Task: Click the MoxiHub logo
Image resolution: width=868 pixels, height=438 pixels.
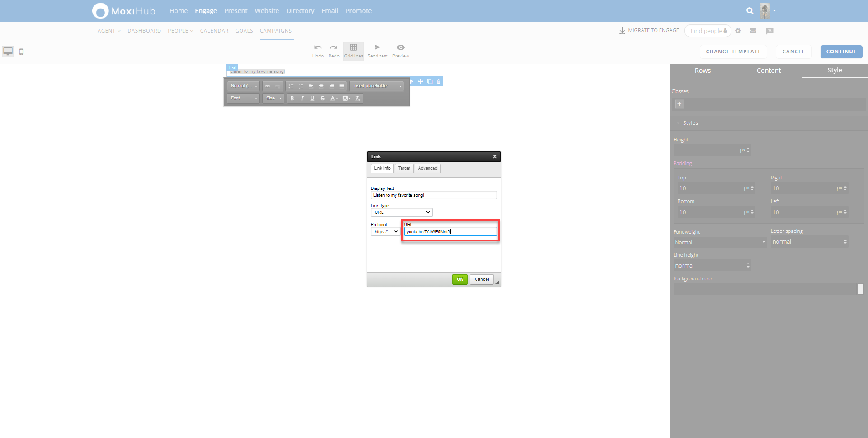Action: [x=124, y=11]
